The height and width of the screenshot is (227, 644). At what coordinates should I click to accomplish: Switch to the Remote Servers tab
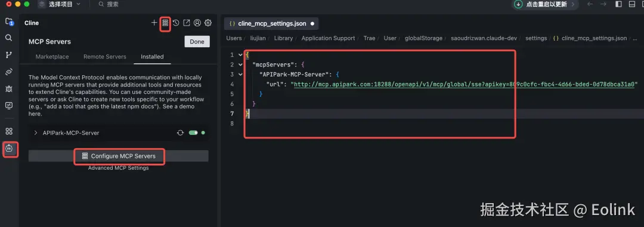105,57
